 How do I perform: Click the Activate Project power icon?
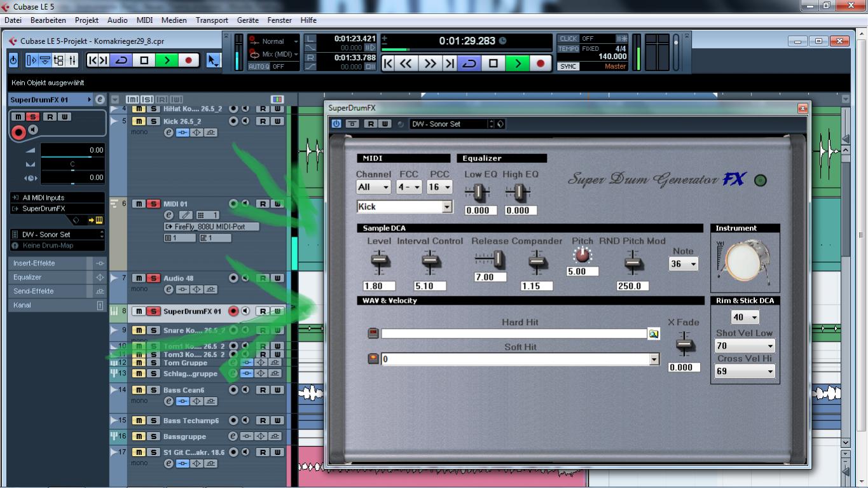(x=13, y=60)
